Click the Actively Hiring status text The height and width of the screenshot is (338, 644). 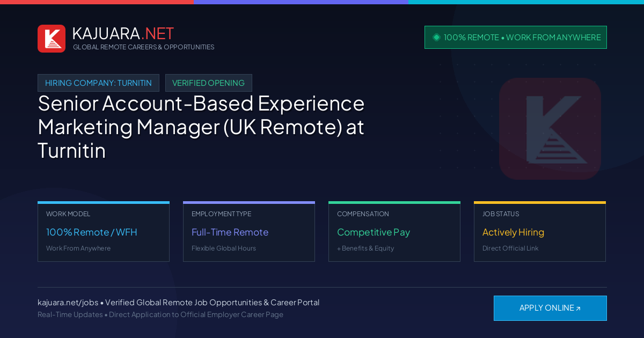pos(513,232)
